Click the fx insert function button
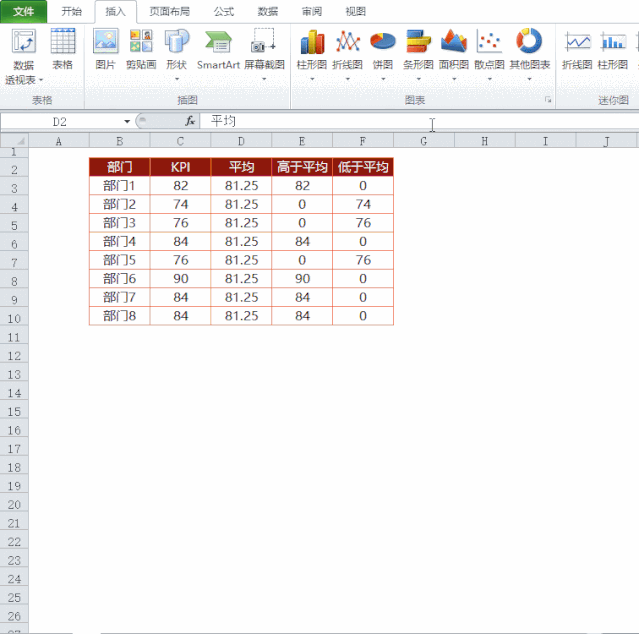This screenshot has width=639, height=634. click(189, 121)
